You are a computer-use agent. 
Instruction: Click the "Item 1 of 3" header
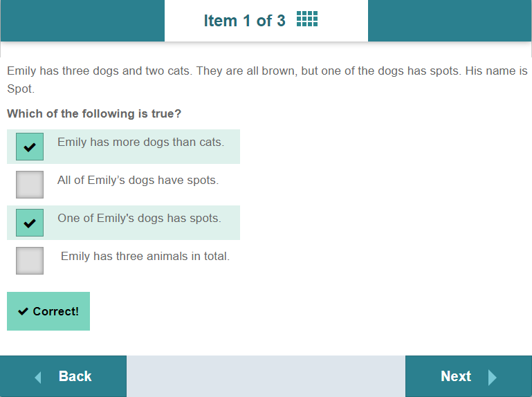(244, 21)
